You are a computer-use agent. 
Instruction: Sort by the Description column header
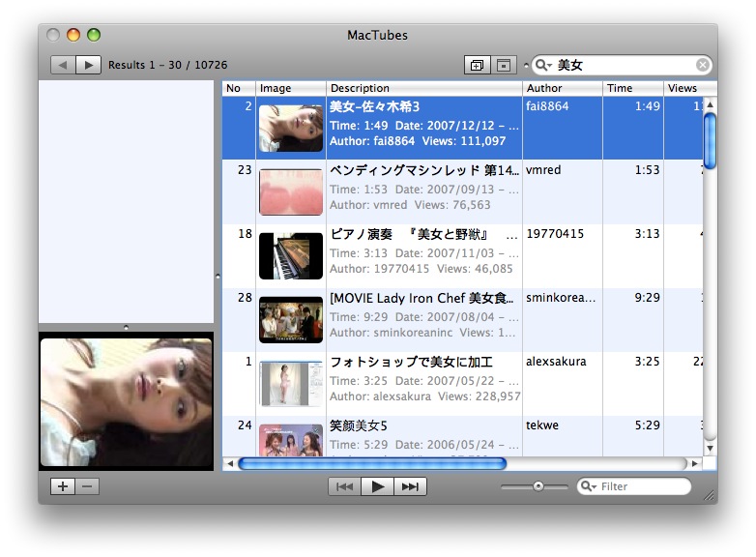pos(423,88)
